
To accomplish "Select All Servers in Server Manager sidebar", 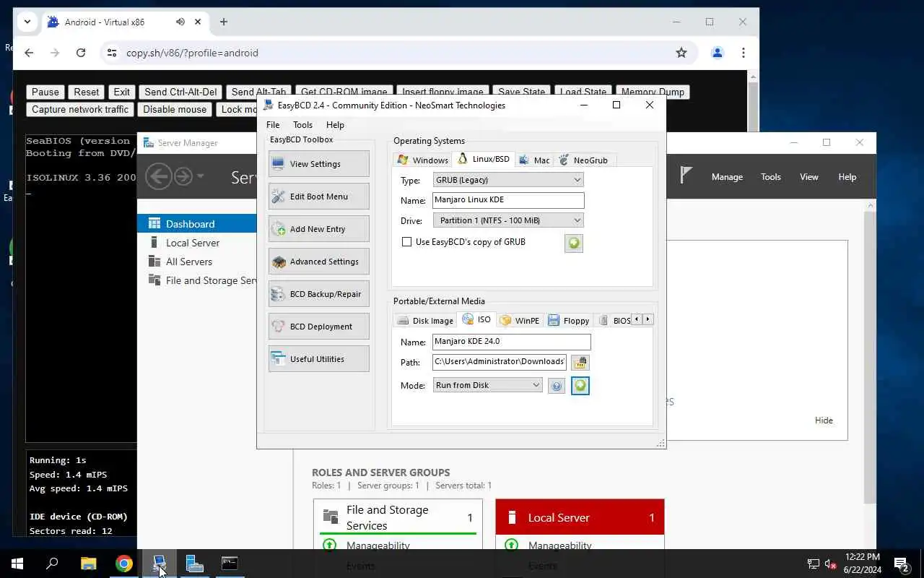I will coord(189,262).
